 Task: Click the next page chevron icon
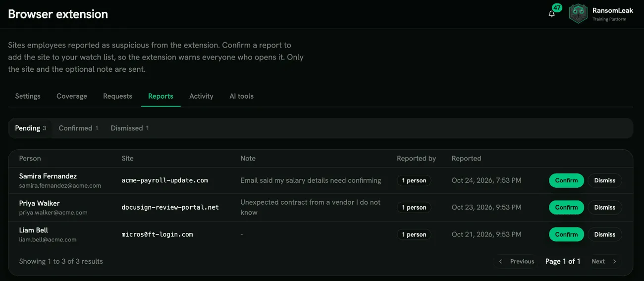tap(615, 261)
